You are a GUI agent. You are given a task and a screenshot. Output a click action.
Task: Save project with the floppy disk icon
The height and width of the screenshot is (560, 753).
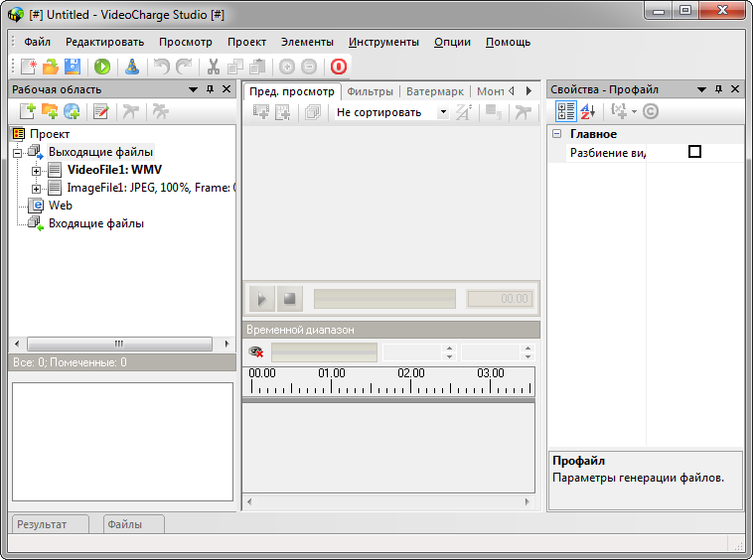pyautogui.click(x=73, y=67)
